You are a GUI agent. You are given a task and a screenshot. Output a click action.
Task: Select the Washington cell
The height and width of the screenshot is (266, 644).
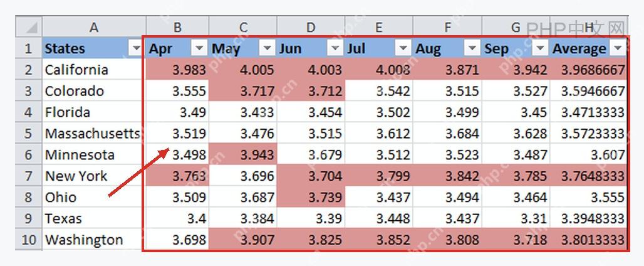click(94, 240)
